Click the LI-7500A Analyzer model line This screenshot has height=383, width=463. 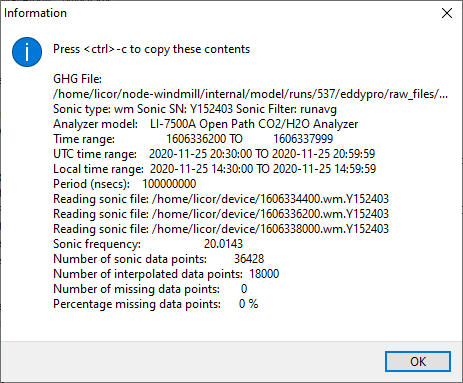206,124
